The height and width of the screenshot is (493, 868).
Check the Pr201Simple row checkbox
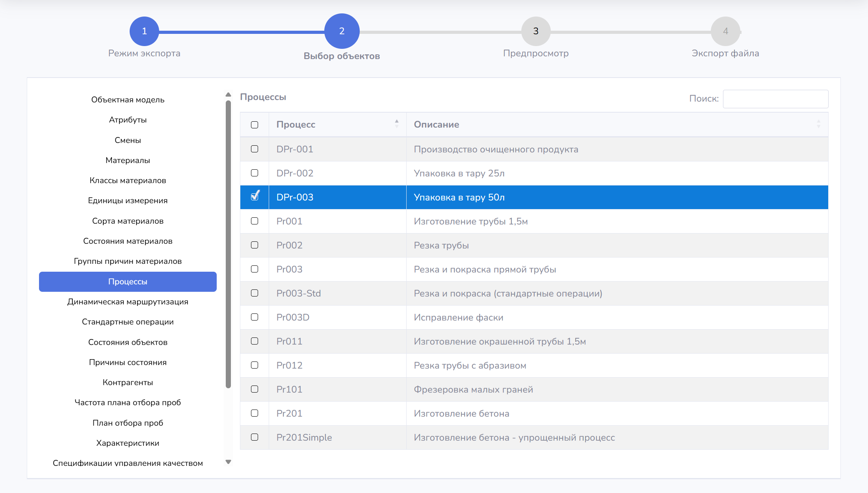(255, 437)
